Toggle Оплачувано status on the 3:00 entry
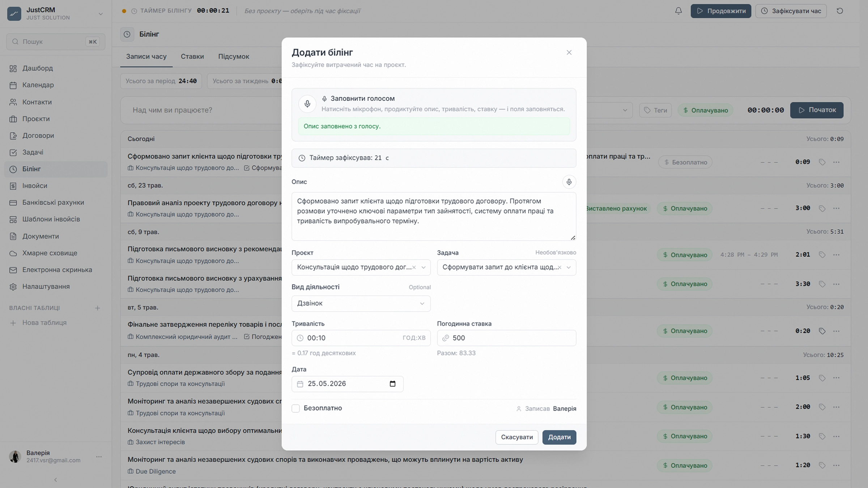868x488 pixels. coord(684,209)
